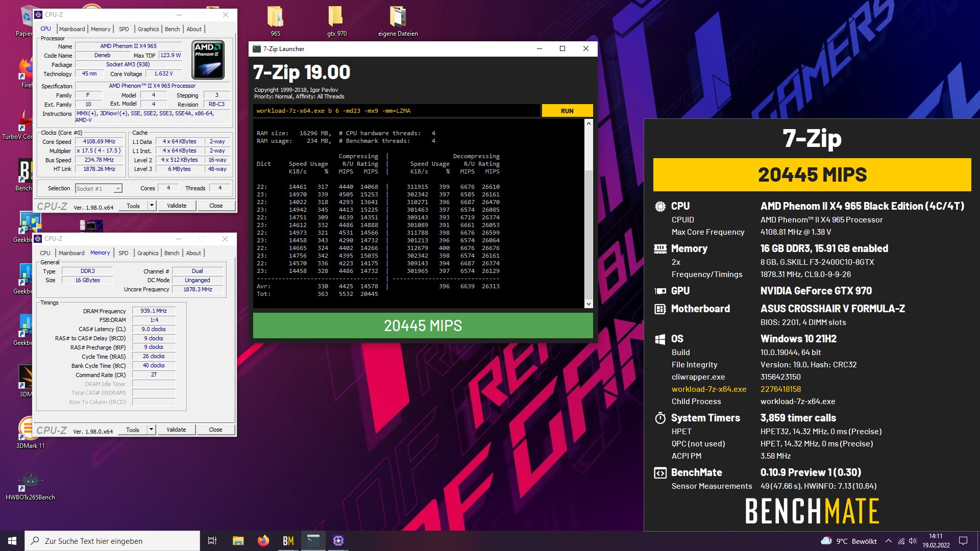Expand Tools dropdown arrow in top CPU-Z

pyautogui.click(x=152, y=206)
